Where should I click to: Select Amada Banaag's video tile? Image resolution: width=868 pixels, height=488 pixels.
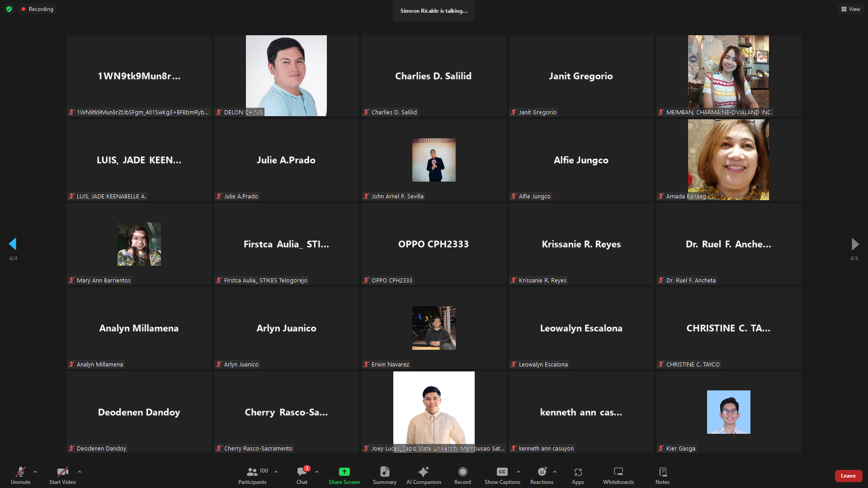(x=728, y=160)
